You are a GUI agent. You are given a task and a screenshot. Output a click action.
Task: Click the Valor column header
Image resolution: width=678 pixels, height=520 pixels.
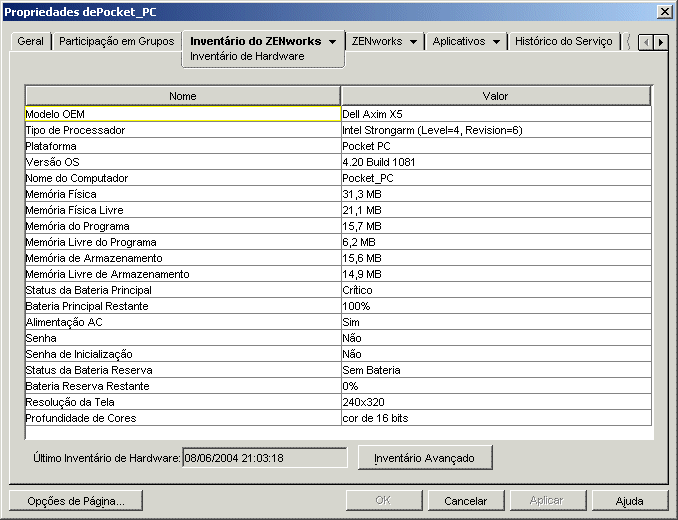(496, 96)
